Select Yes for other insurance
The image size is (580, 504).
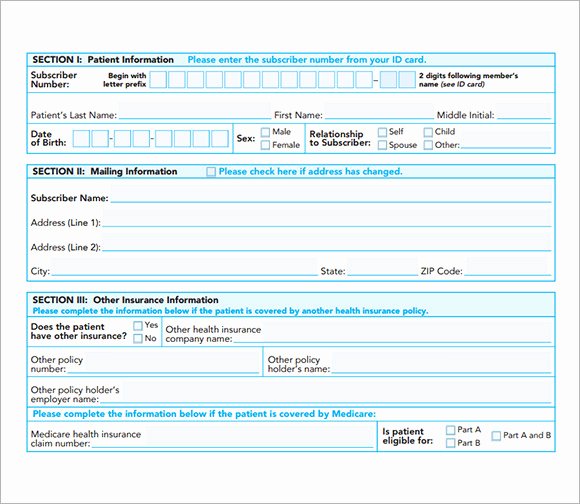click(138, 325)
